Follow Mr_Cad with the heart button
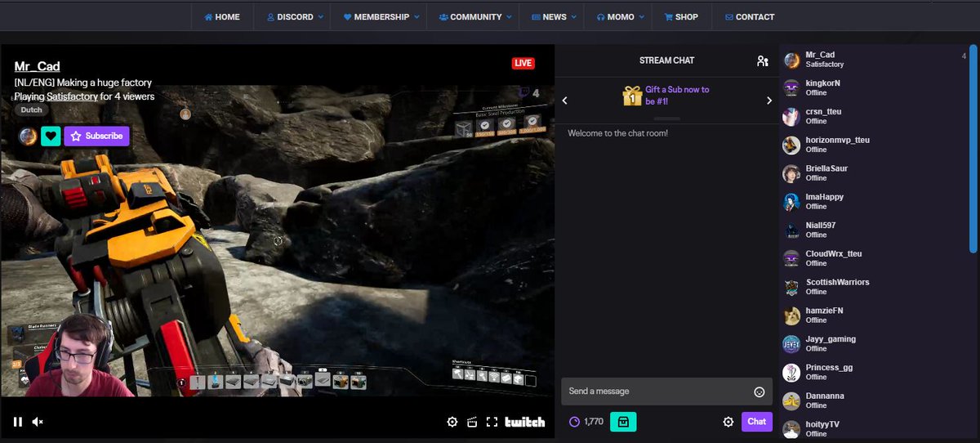 [x=51, y=136]
